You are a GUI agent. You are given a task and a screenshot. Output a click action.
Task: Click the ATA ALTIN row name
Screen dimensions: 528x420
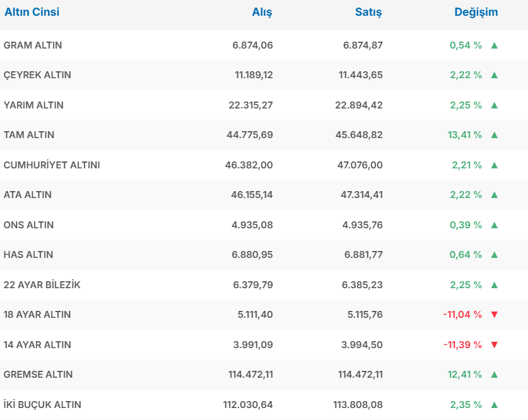28,195
